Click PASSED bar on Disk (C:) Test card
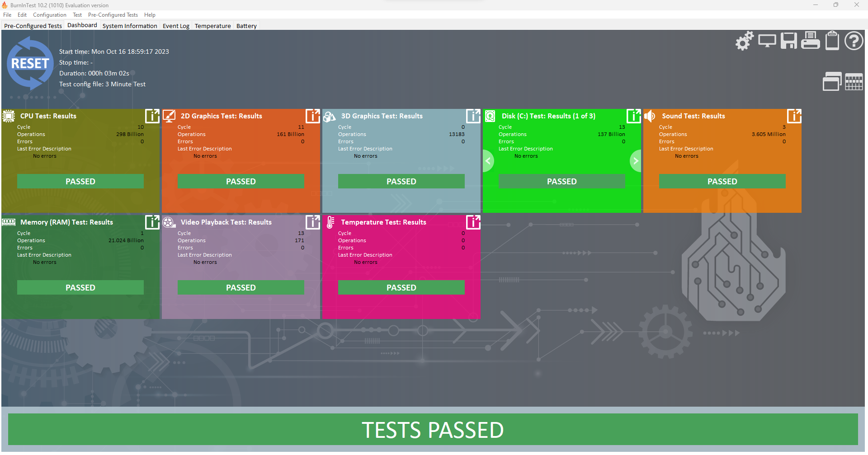Screen dimensions: 868x455 [562, 181]
